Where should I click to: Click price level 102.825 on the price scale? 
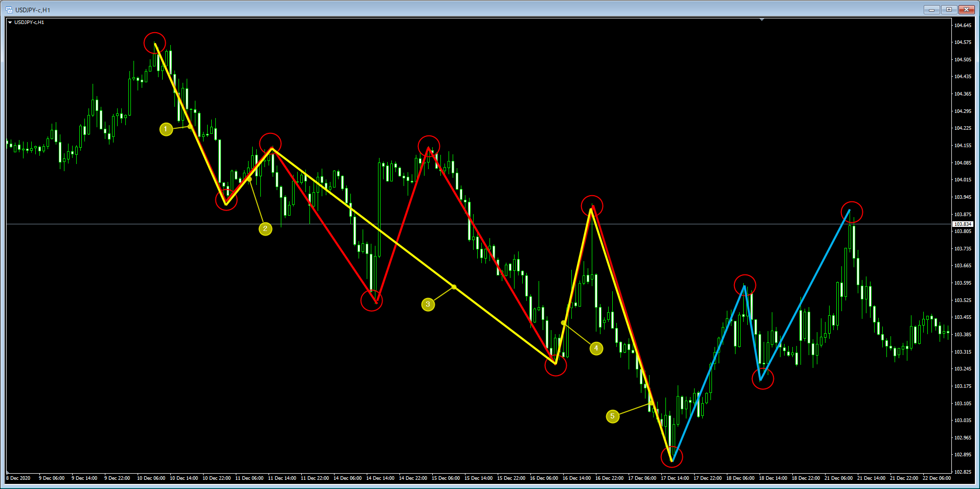[963, 472]
